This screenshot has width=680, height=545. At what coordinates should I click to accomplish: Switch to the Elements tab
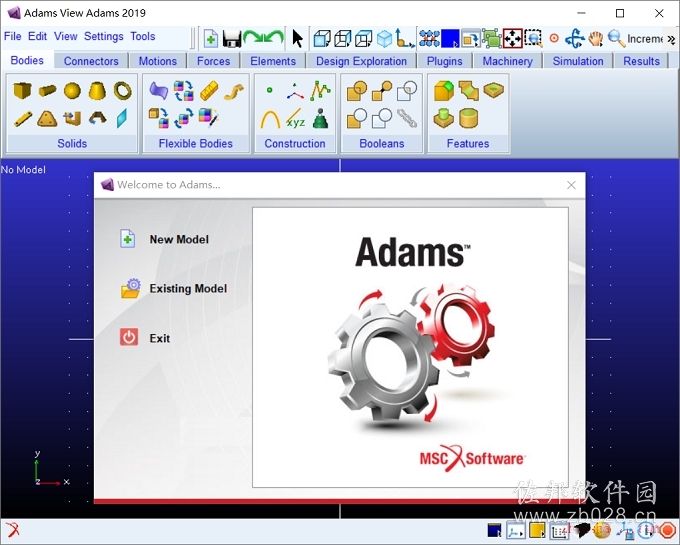coord(273,61)
